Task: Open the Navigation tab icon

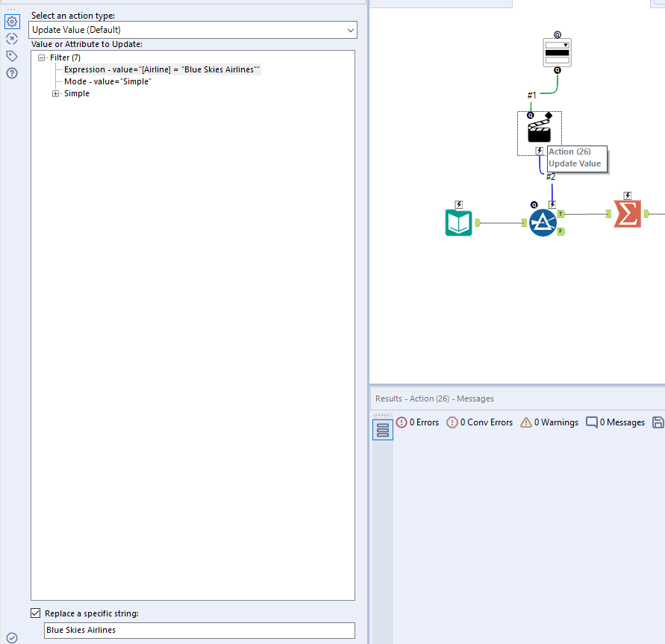Action: (x=12, y=39)
